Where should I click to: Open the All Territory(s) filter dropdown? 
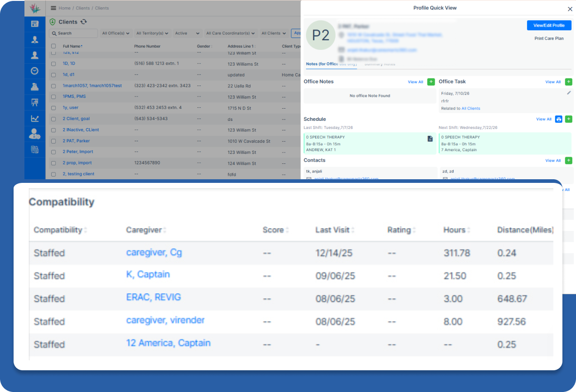[152, 33]
